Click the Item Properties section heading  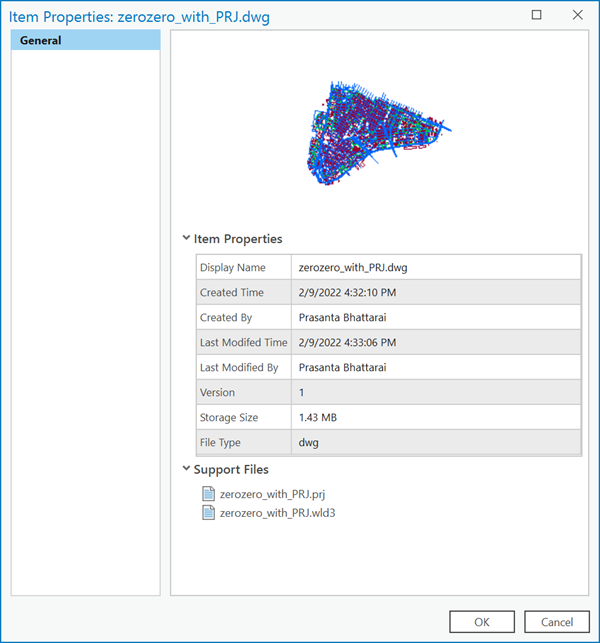tap(238, 239)
